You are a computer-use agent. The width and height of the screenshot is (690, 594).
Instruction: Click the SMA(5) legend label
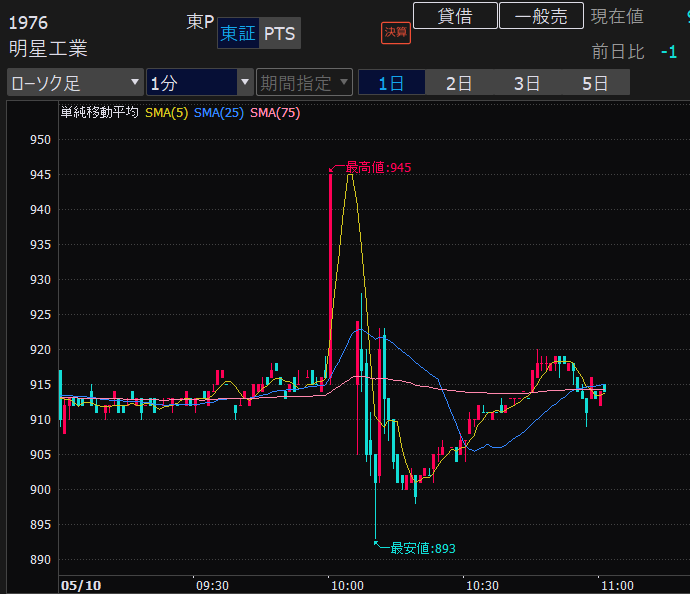click(166, 113)
